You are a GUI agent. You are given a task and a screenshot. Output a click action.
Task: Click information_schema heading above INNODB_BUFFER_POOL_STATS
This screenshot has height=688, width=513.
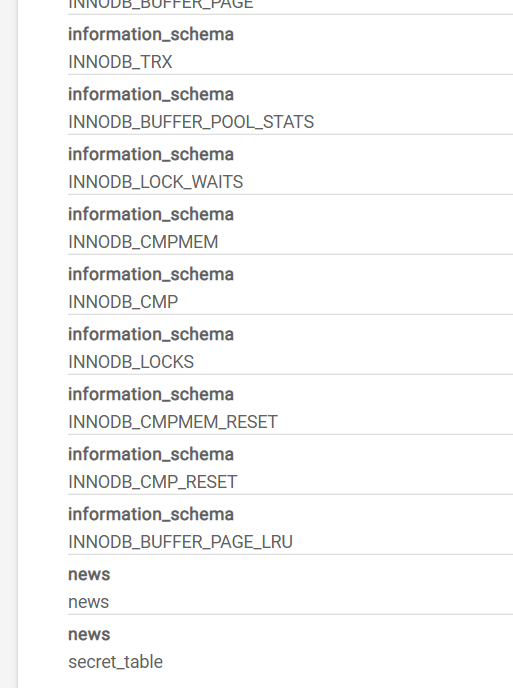[151, 95]
